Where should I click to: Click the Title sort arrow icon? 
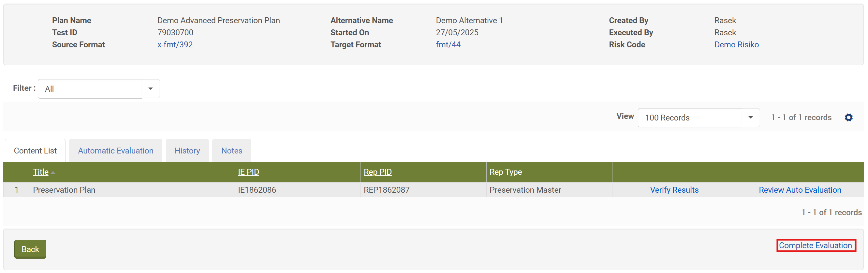pos(53,172)
